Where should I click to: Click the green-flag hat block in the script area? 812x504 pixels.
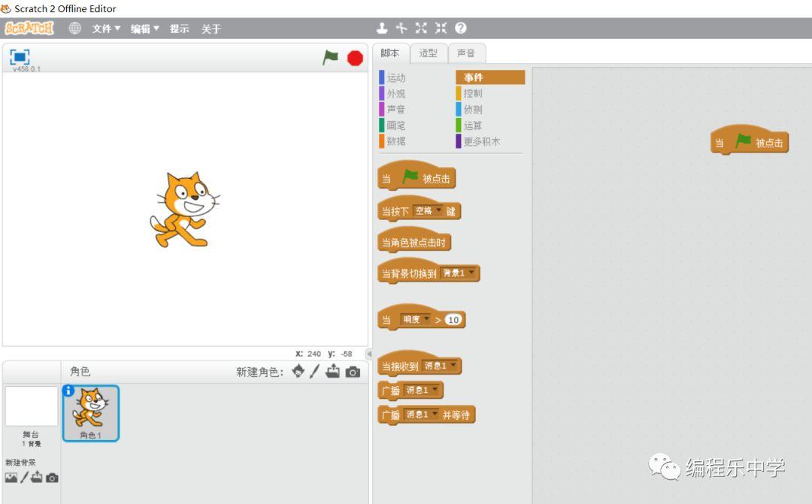pos(750,140)
